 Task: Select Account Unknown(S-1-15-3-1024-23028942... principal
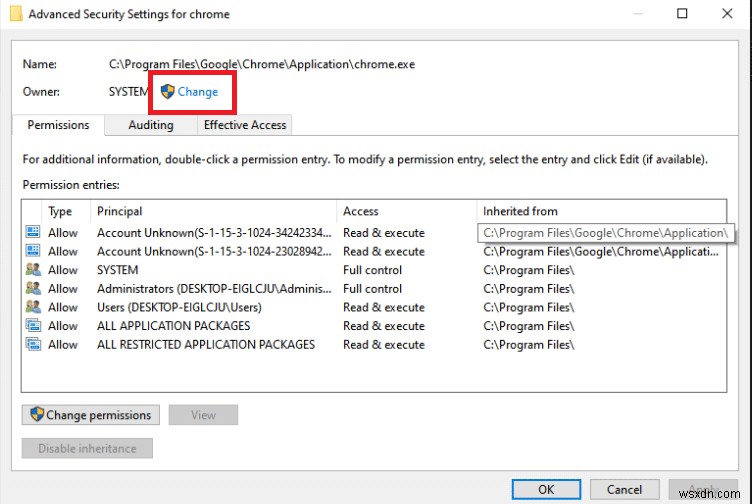214,252
